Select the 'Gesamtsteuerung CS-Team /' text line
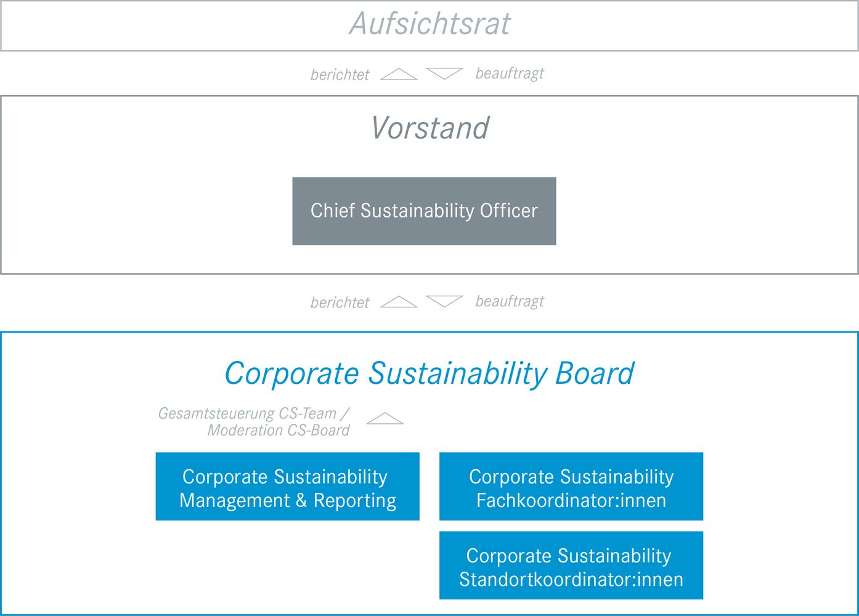Screen dimensions: 859x616 coord(254,413)
